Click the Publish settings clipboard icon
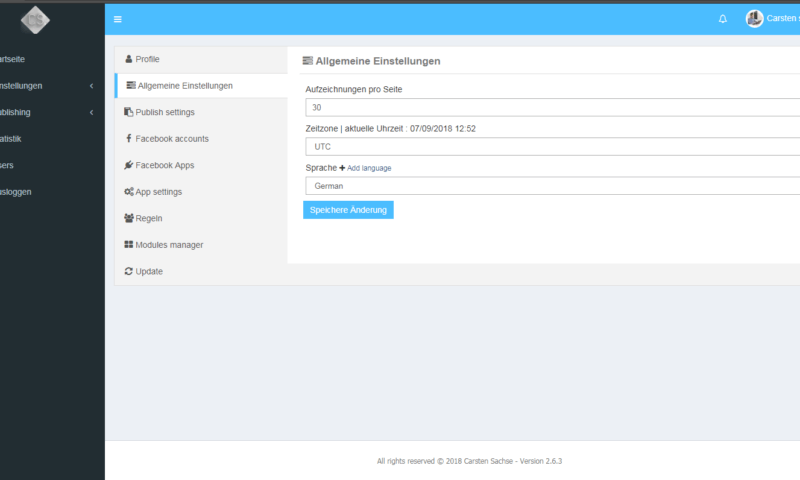 (129, 112)
